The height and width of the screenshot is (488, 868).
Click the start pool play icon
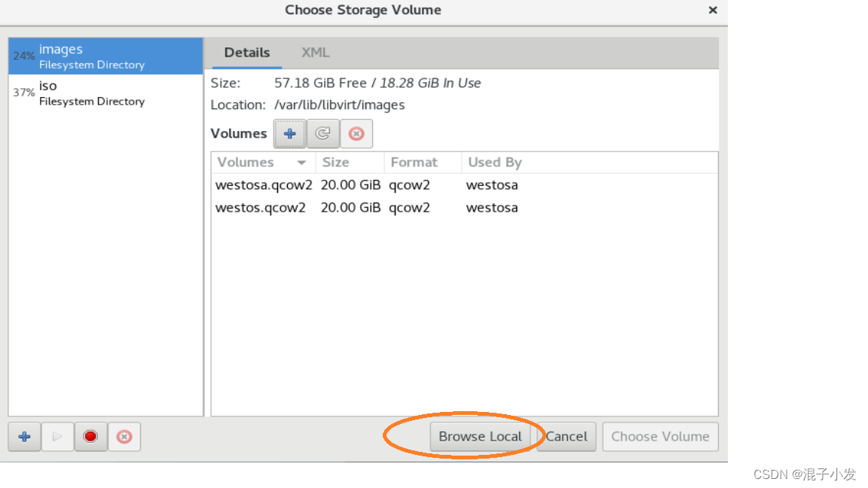[57, 437]
